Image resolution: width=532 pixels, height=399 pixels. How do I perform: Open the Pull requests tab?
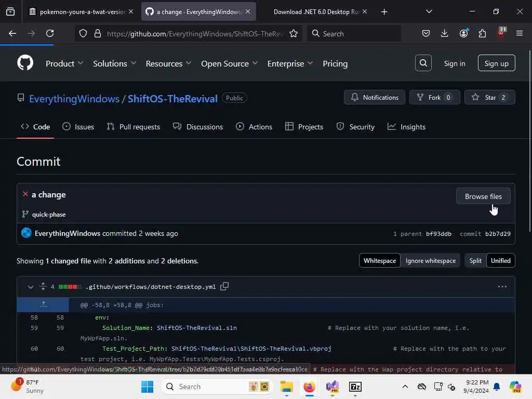134,127
